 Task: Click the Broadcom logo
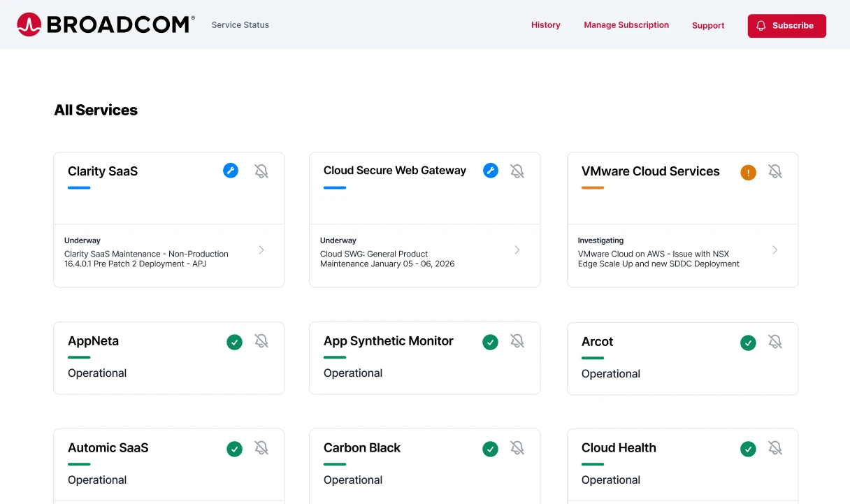coord(105,24)
